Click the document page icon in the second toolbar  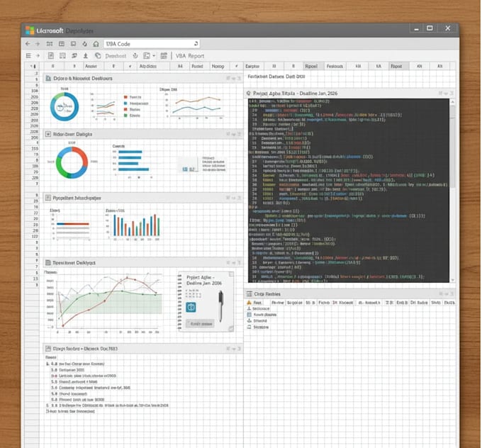point(51,56)
